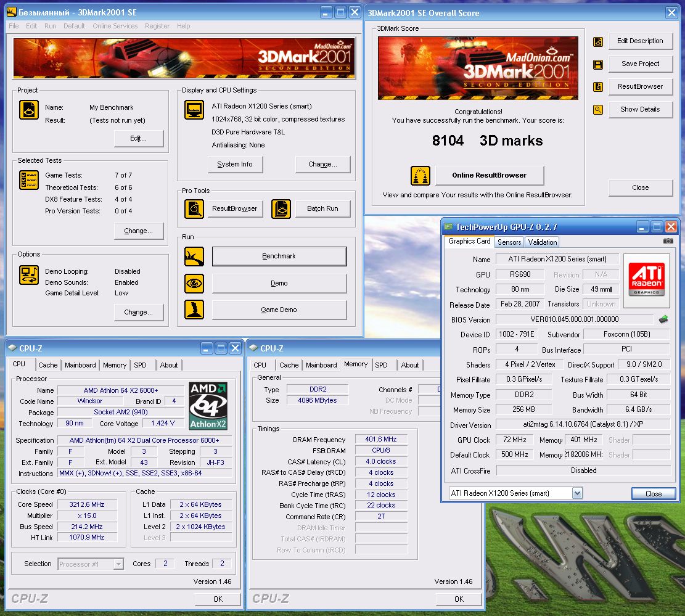Click the Demo button

(x=279, y=284)
